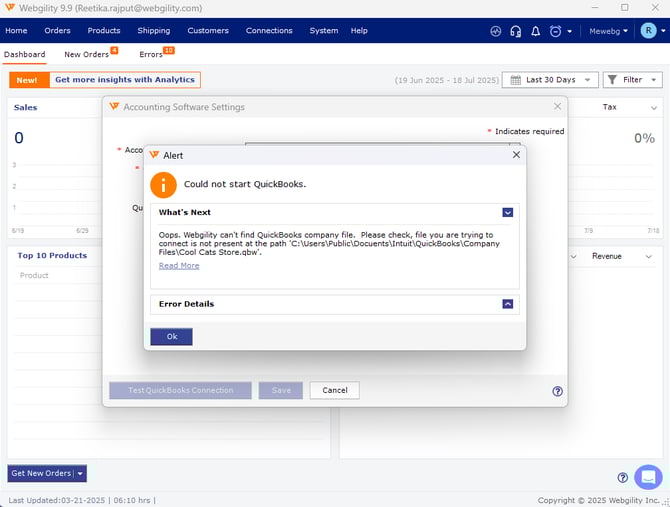The width and height of the screenshot is (670, 507).
Task: Open the Mewebg store dropdown
Action: [609, 31]
